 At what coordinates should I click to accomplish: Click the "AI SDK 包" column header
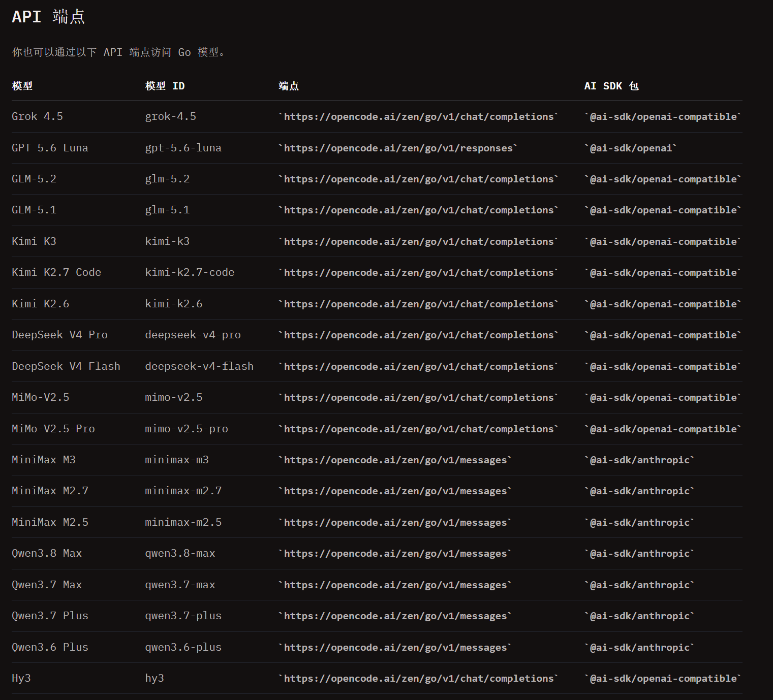coord(611,86)
